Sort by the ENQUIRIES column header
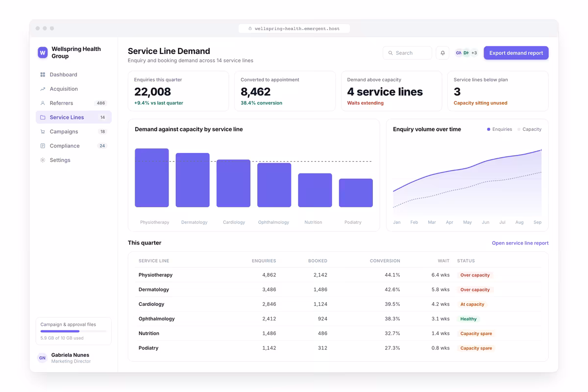 click(x=264, y=261)
